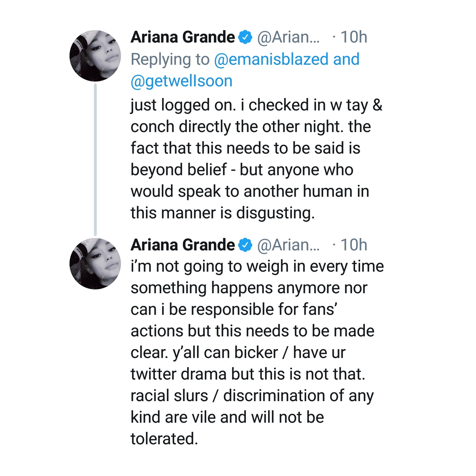This screenshot has width=476, height=476.
Task: Click the line "this manner is disgusting."
Action: pos(223,213)
